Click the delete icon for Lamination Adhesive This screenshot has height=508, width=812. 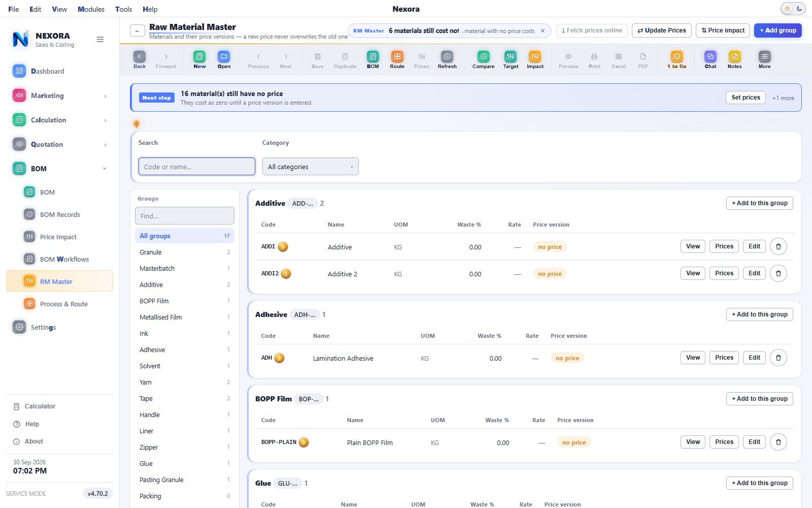click(779, 358)
